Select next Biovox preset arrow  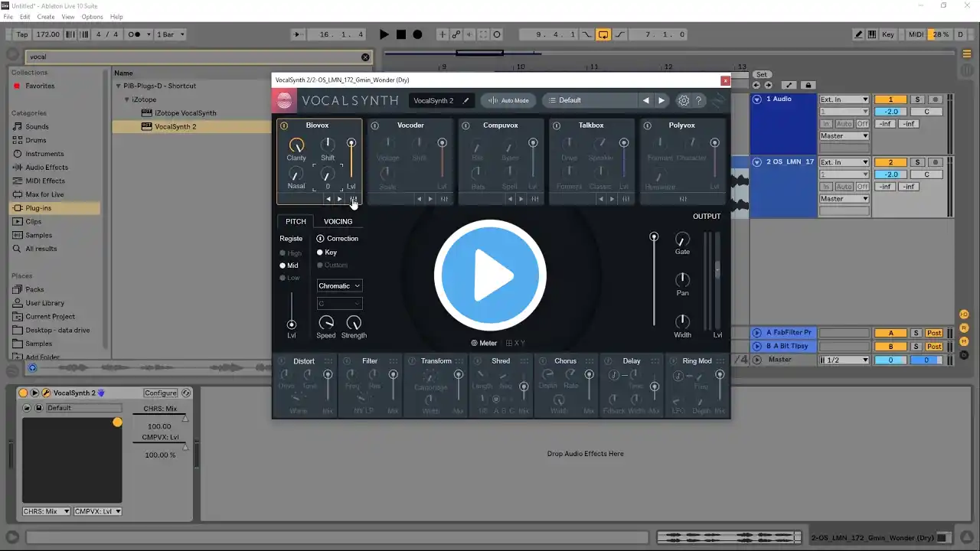(340, 199)
